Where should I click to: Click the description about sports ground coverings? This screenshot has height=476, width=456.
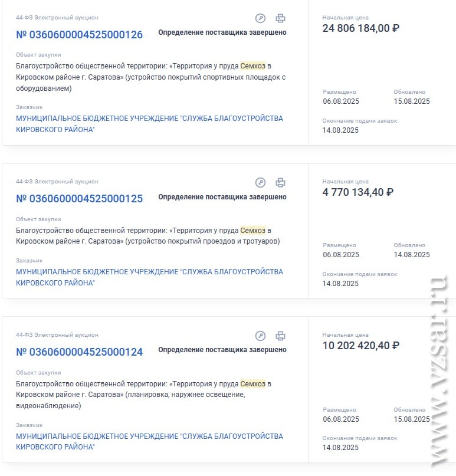click(x=150, y=77)
